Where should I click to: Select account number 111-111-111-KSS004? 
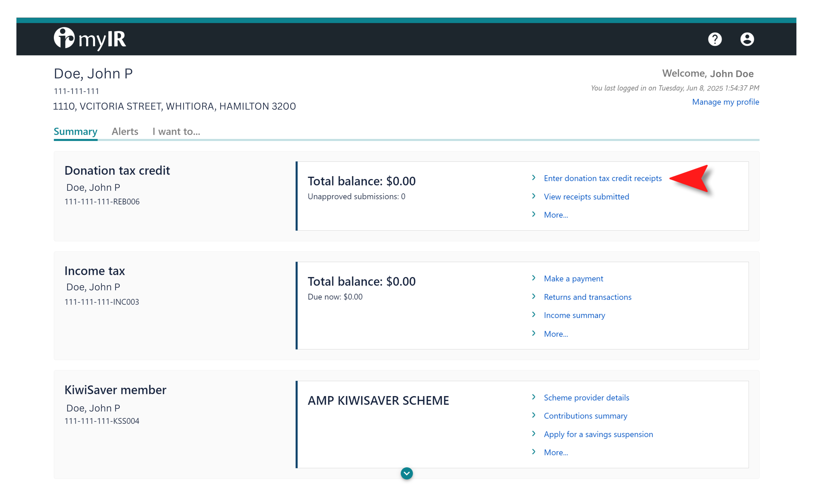[102, 421]
